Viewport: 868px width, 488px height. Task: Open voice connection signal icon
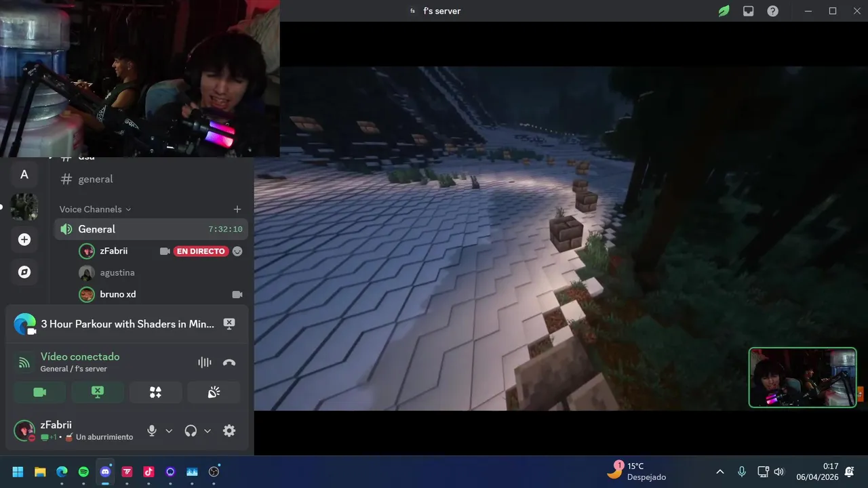(x=24, y=363)
